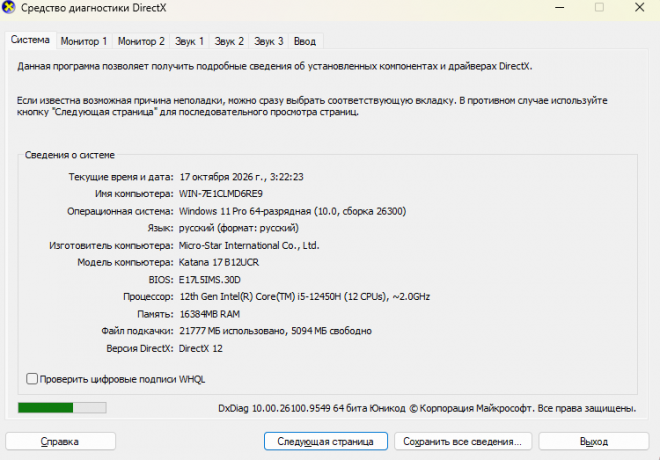
Task: Click DxDiag 10.00.26100.9549 version text
Action: (274, 408)
